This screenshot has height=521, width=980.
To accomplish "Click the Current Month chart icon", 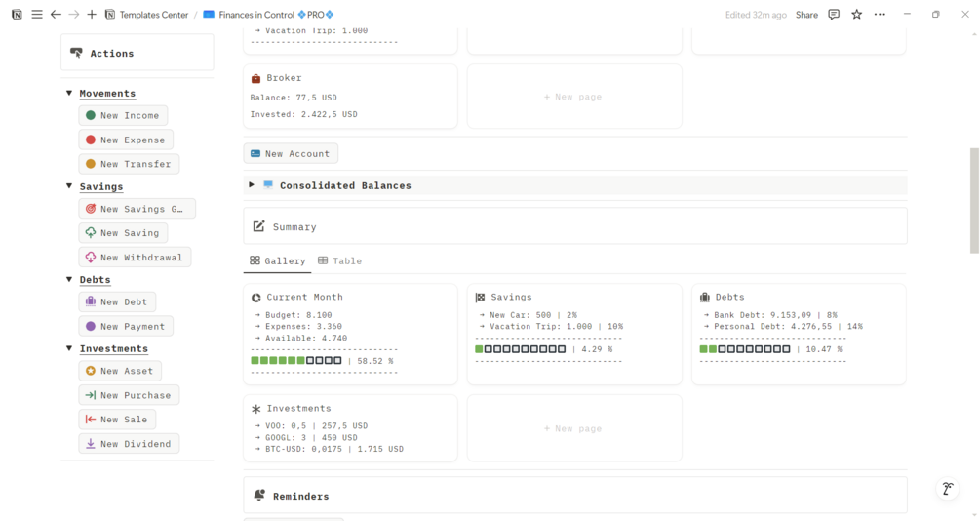I will click(x=255, y=298).
